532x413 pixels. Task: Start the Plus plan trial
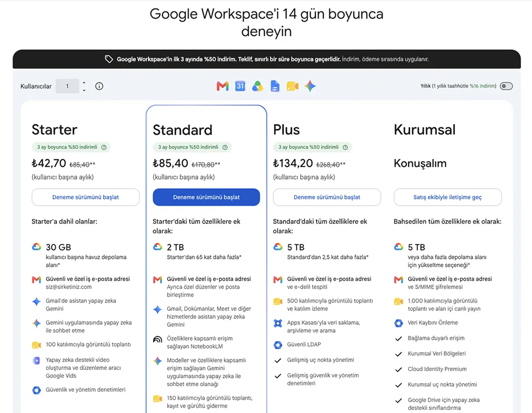[x=327, y=197]
